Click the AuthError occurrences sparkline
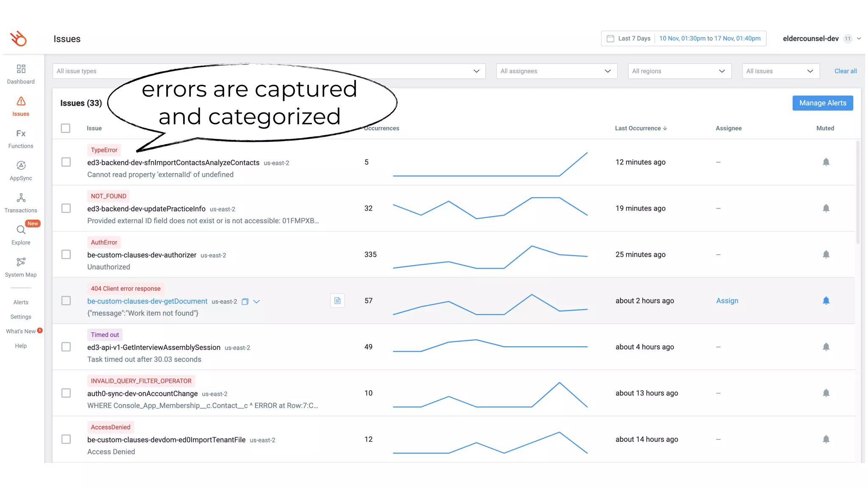This screenshot has width=868, height=488. click(x=490, y=257)
